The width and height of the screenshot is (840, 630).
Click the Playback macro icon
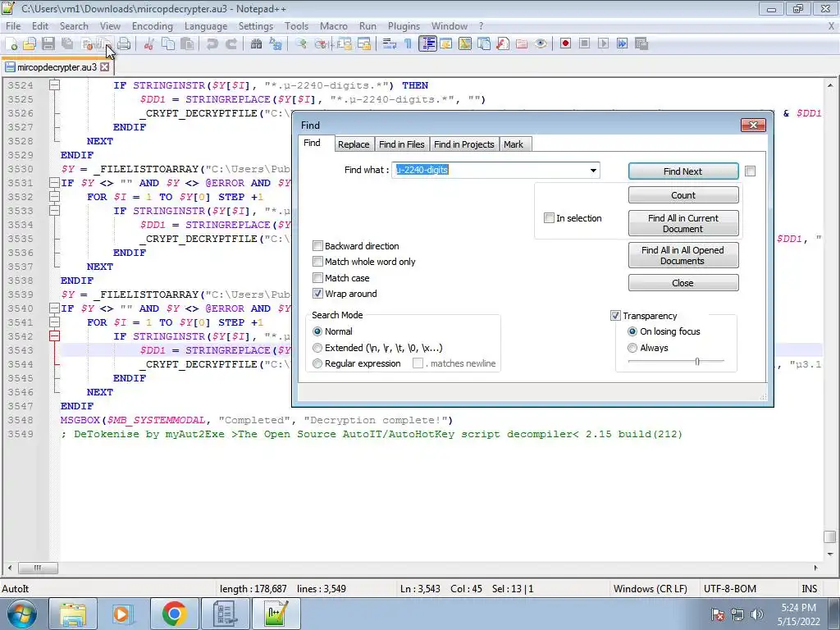coord(603,44)
